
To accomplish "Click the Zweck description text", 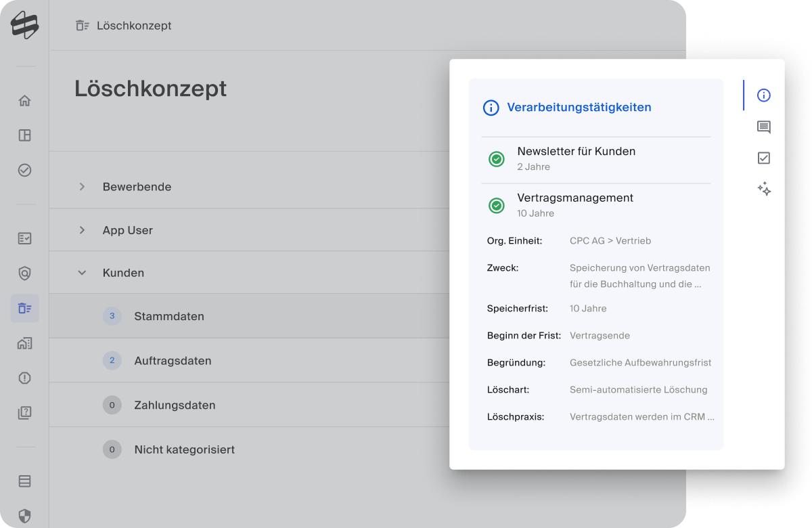I will coord(640,276).
